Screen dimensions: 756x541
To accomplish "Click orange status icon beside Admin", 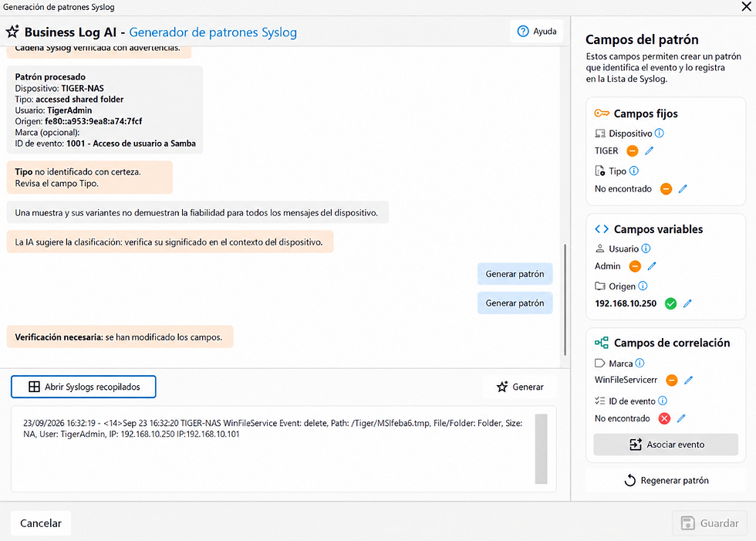I will click(x=635, y=266).
